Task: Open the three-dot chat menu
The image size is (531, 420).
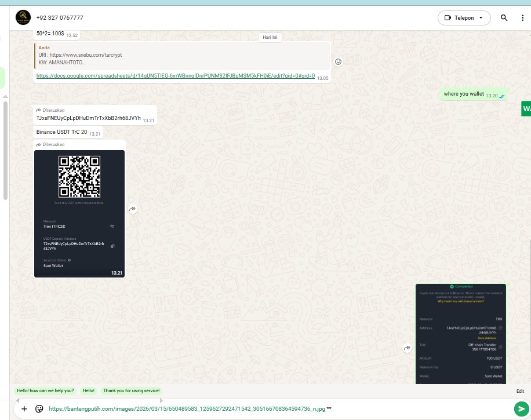Action: [x=522, y=18]
